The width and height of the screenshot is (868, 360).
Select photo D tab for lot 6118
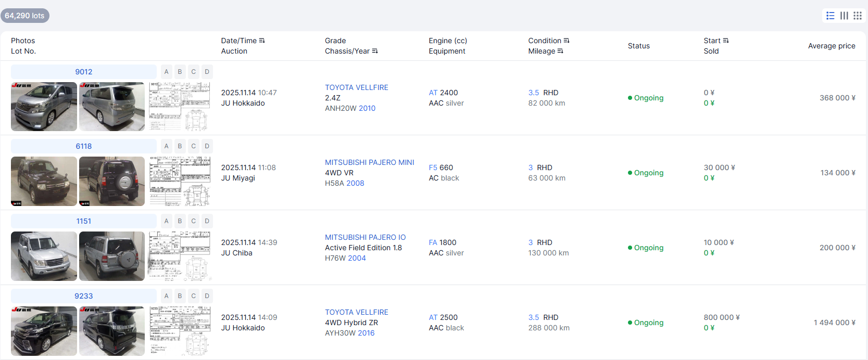pos(207,146)
